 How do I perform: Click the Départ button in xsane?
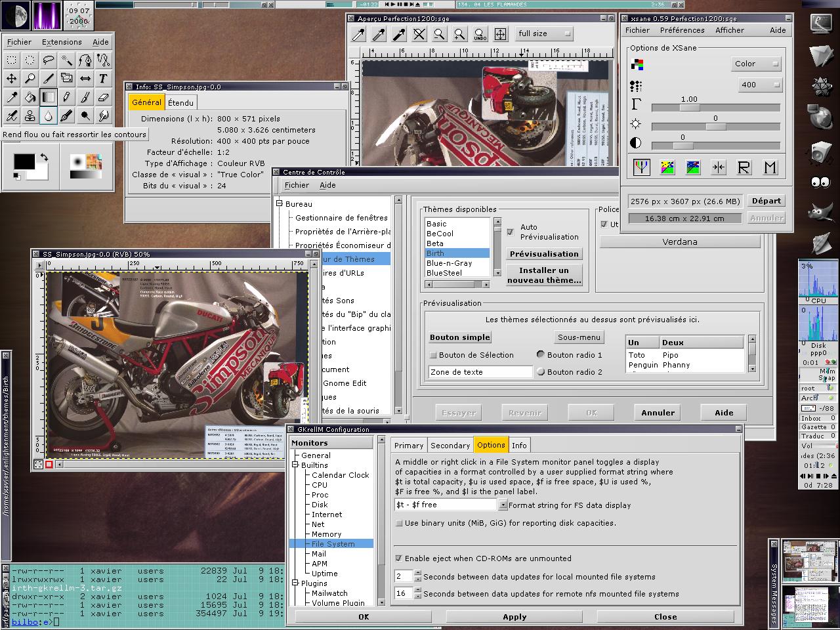(x=766, y=201)
